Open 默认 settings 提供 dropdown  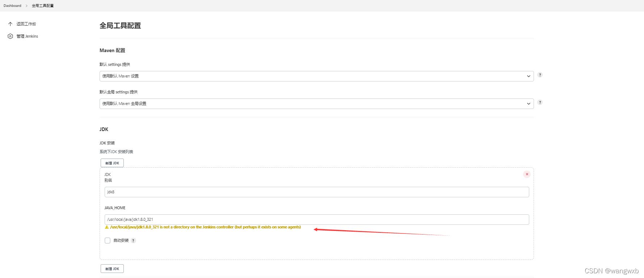pos(316,76)
